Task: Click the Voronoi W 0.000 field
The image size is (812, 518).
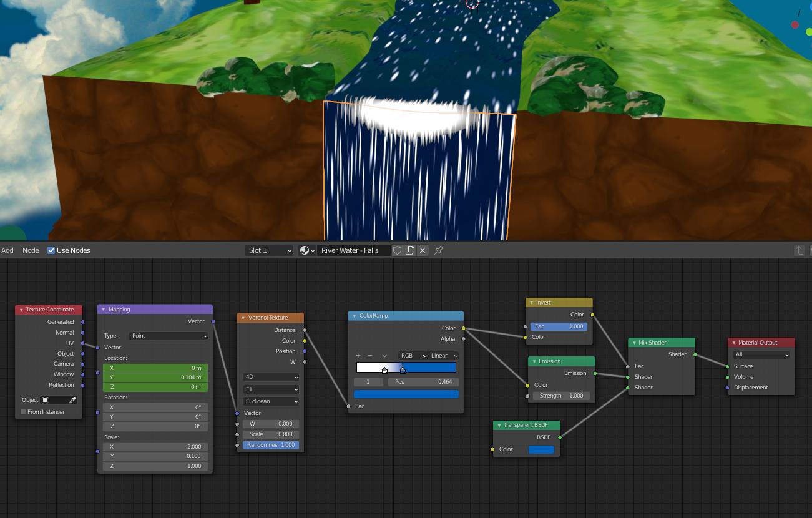Action: point(271,424)
